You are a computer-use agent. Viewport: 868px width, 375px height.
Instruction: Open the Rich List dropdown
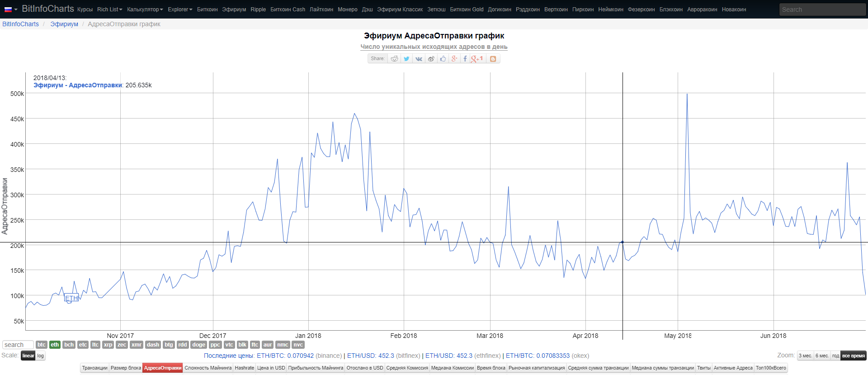click(x=109, y=9)
